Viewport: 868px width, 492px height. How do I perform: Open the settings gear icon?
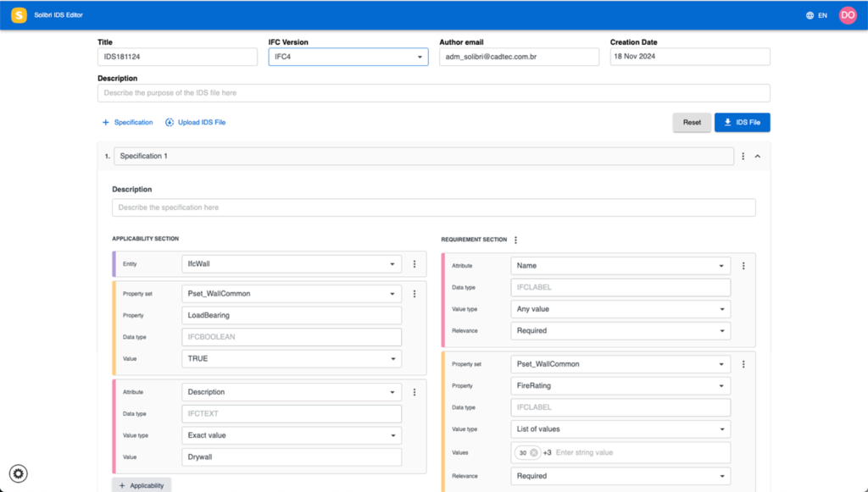point(19,473)
